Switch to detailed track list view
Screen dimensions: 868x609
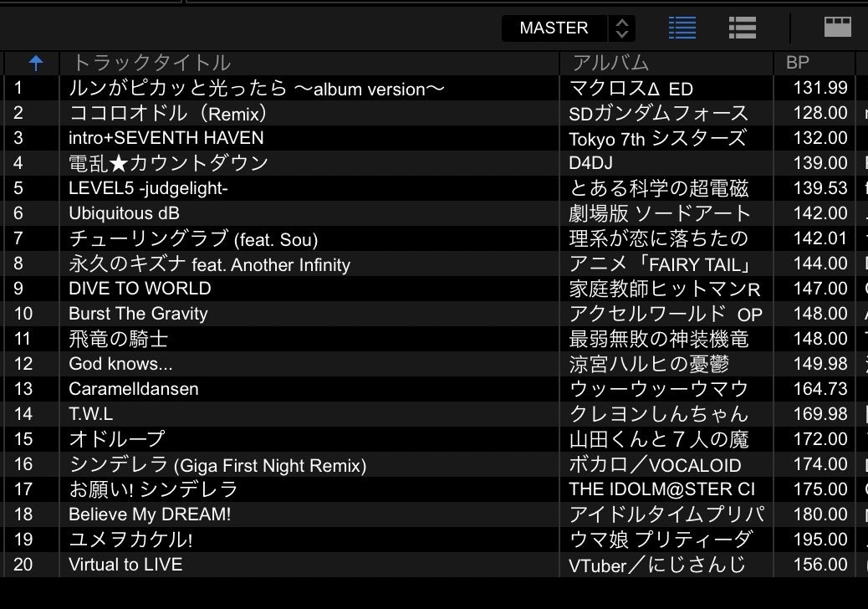(x=682, y=28)
